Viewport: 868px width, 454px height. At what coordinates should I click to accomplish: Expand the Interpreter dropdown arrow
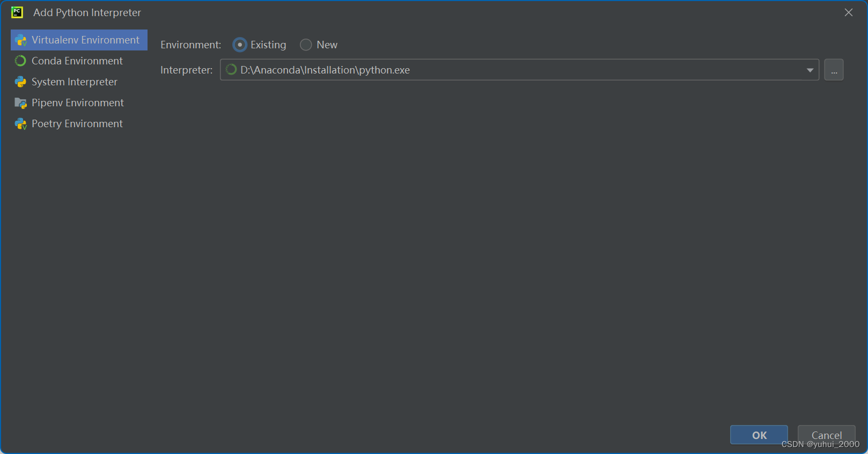(810, 70)
